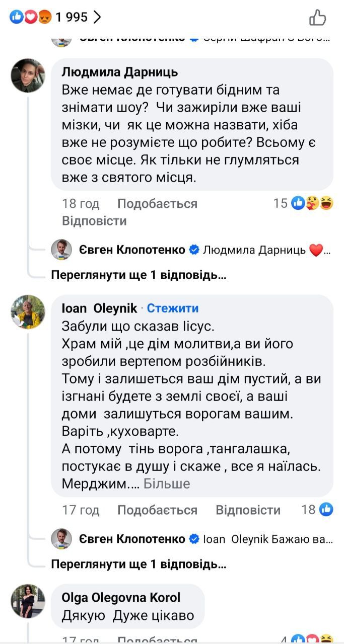Viewport: 344px width, 644px height.
Task: Open Ioan Oleynik profile picture
Action: tap(28, 311)
